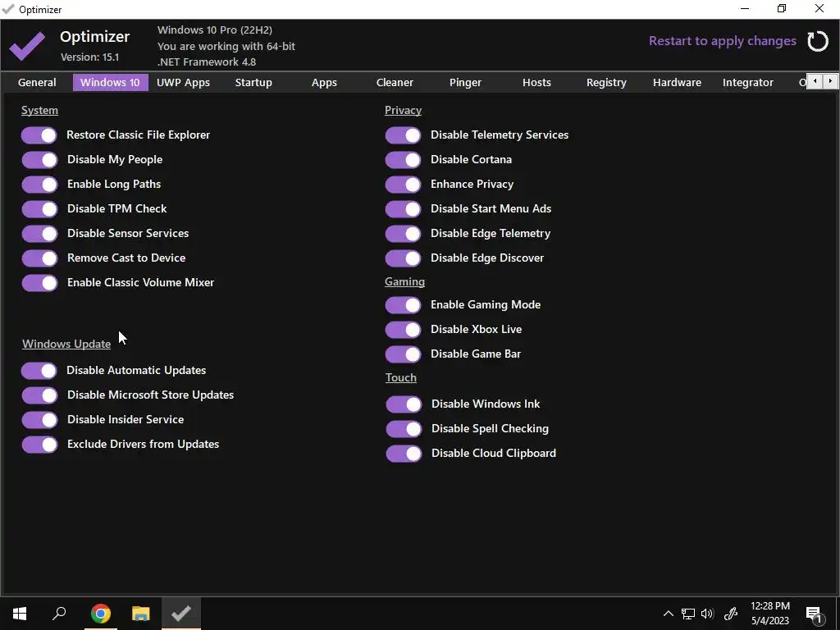This screenshot has height=630, width=840.
Task: Toggle Remove Cast to Device switch
Action: coord(39,258)
